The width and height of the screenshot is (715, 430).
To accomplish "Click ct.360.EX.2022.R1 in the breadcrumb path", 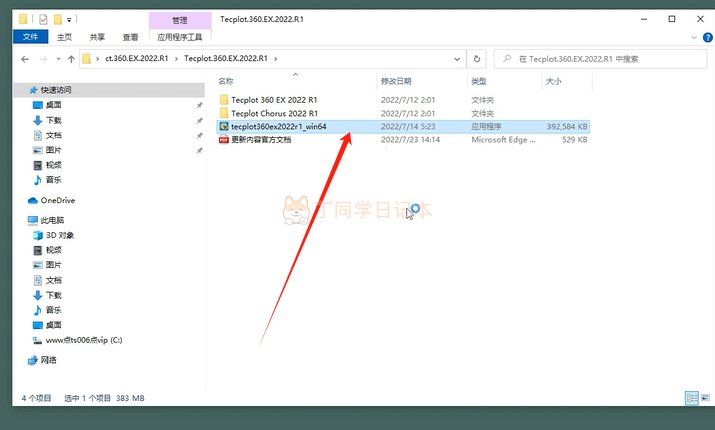I will pos(136,59).
